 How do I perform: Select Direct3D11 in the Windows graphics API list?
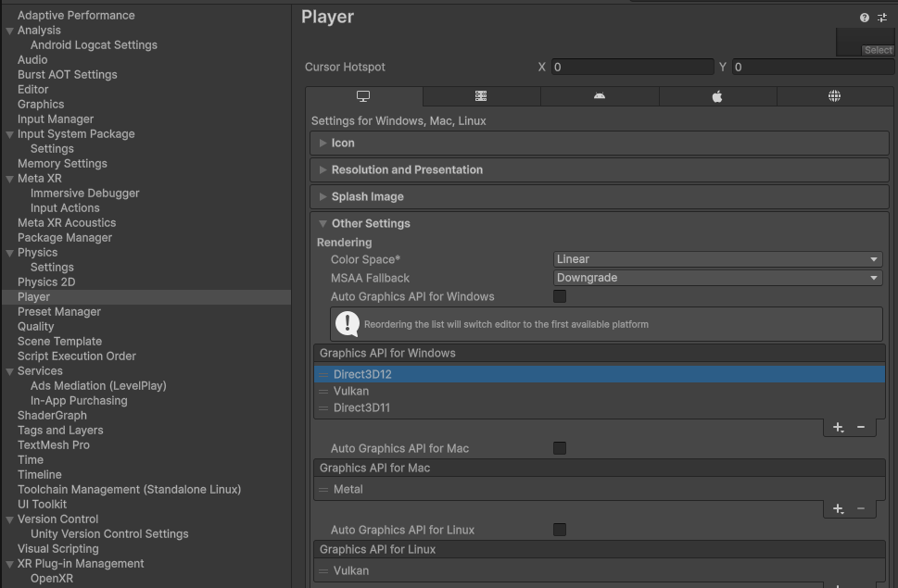coord(600,407)
